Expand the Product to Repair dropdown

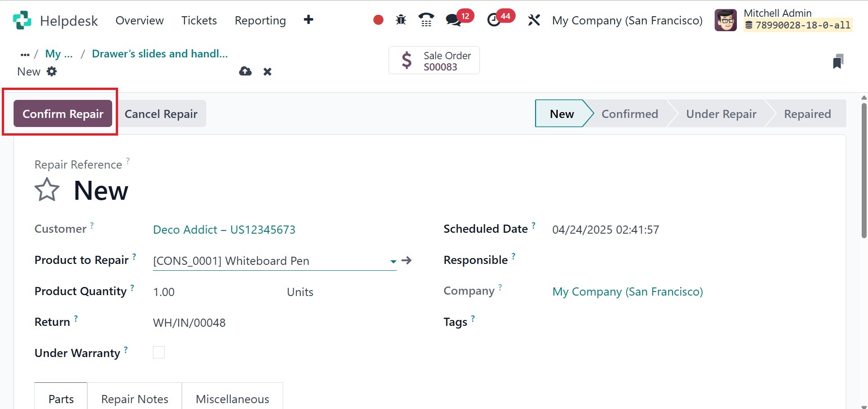click(393, 261)
